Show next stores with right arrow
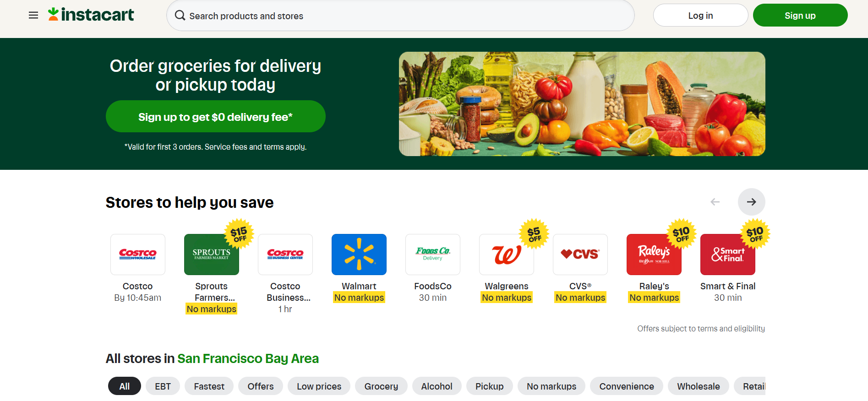This screenshot has height=401, width=868. (752, 202)
